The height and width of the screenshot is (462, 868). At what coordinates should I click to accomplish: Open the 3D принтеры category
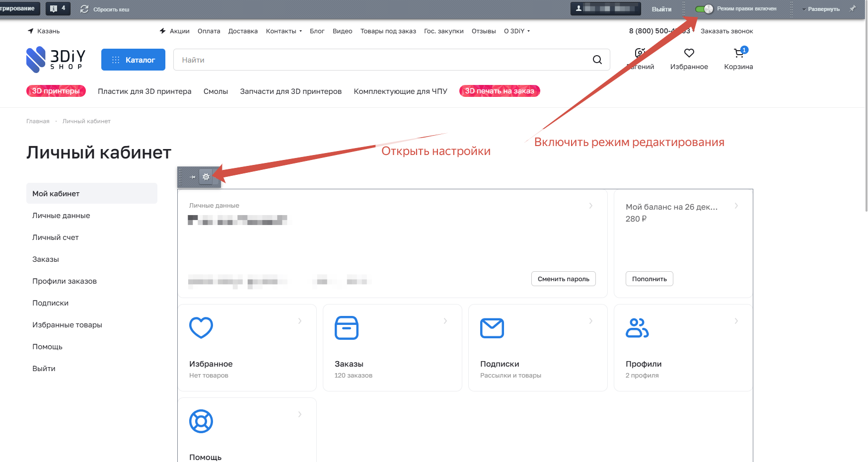click(x=56, y=91)
